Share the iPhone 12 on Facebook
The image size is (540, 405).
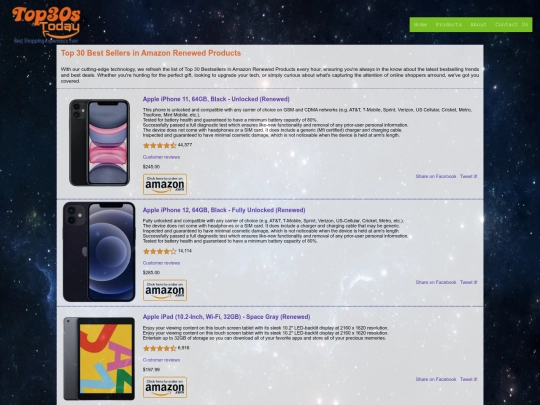(436, 282)
